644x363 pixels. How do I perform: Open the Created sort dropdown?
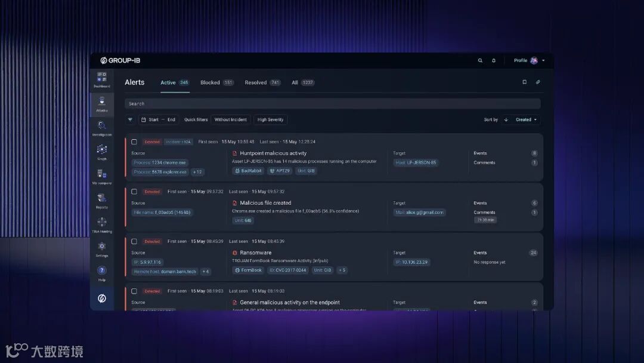(x=526, y=119)
